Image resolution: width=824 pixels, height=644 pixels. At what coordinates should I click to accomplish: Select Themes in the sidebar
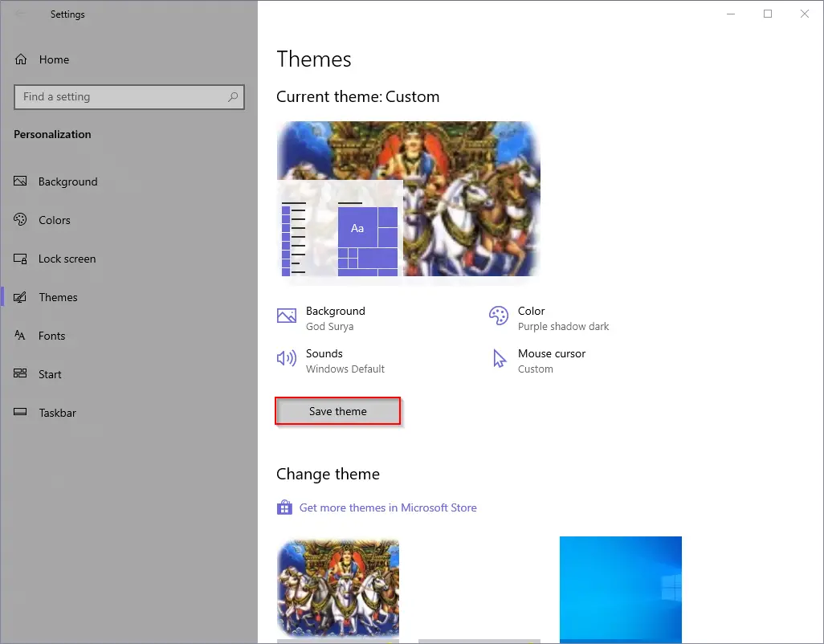click(128, 297)
